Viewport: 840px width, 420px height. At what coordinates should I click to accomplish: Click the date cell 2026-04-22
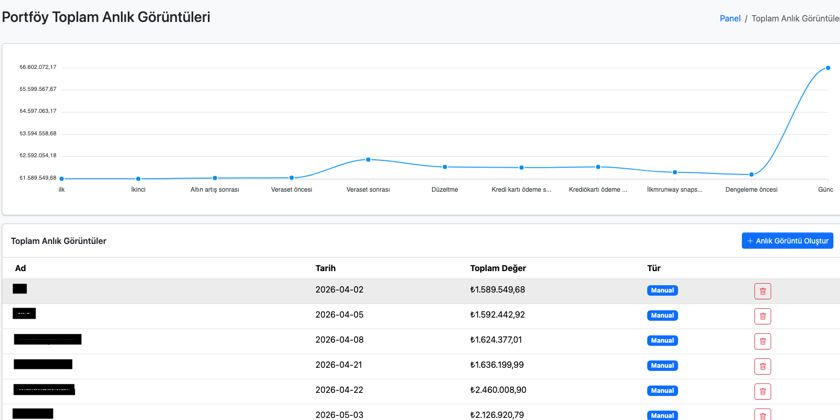(x=339, y=390)
